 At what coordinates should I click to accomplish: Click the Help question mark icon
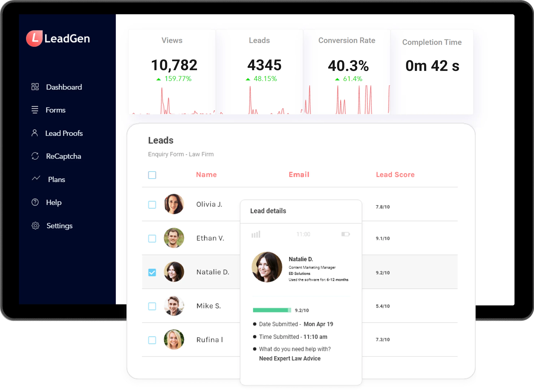35,202
